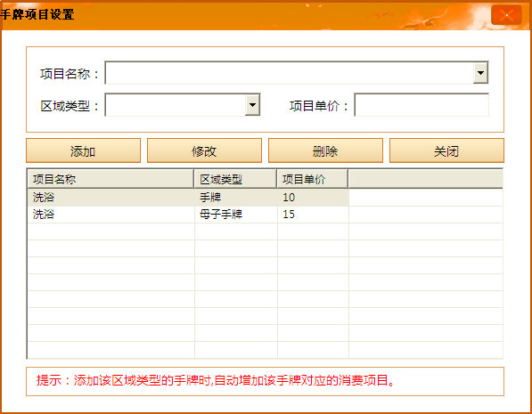Click the price cell showing 10
532x414 pixels.
313,198
